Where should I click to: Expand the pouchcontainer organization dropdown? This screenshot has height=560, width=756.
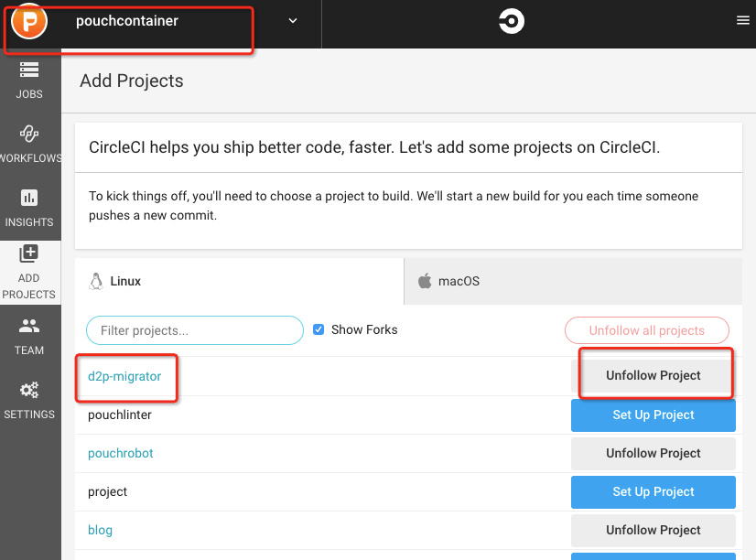(293, 21)
